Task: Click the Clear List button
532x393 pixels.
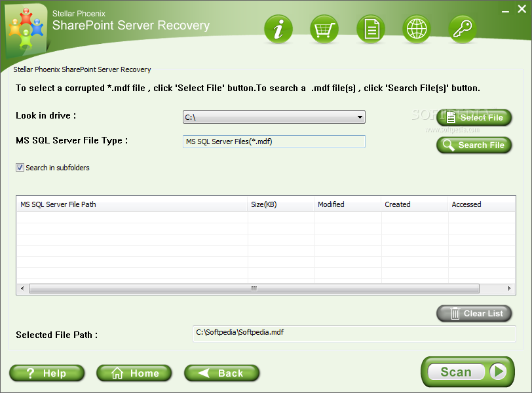Action: pos(474,313)
